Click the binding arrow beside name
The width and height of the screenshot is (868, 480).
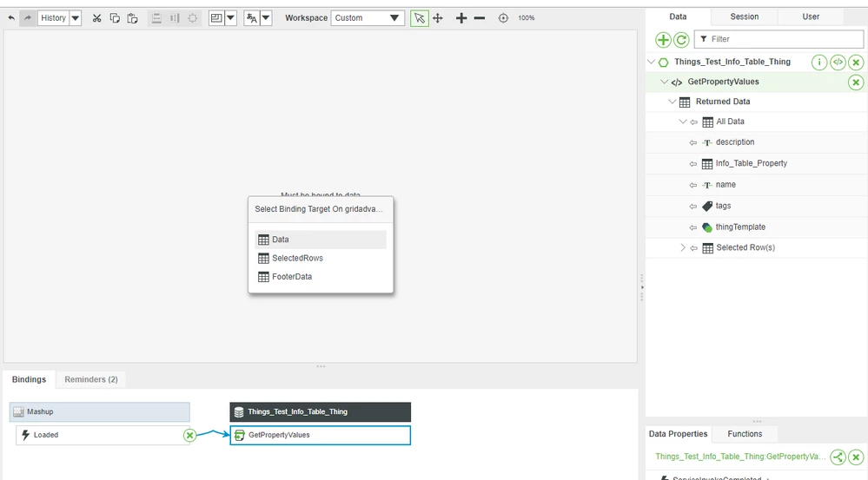693,185
